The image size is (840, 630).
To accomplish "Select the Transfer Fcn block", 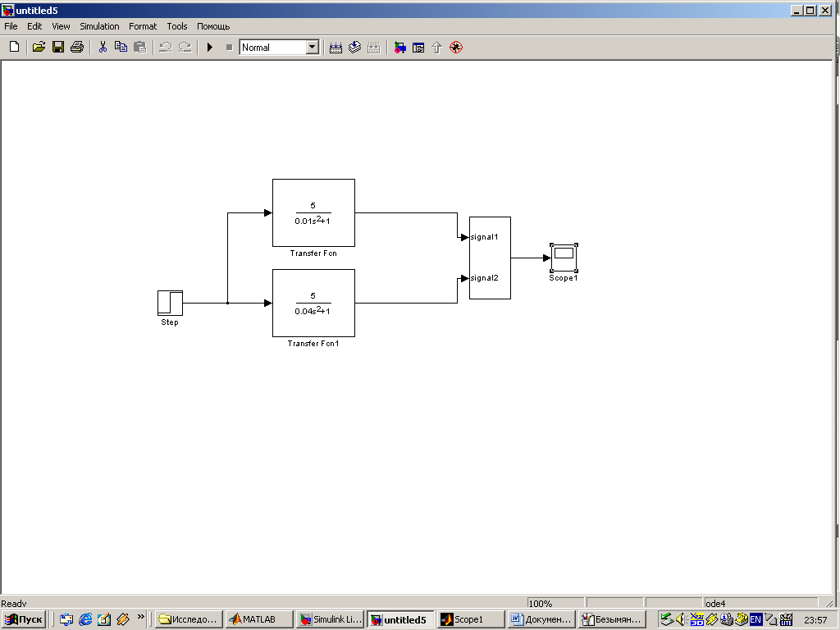I will coord(313,212).
